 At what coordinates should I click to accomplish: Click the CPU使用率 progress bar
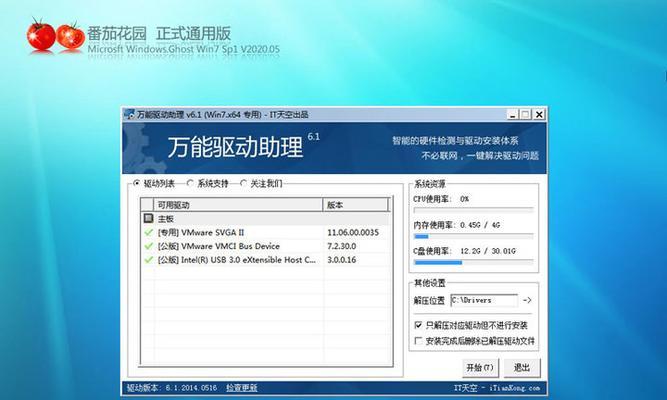(473, 210)
